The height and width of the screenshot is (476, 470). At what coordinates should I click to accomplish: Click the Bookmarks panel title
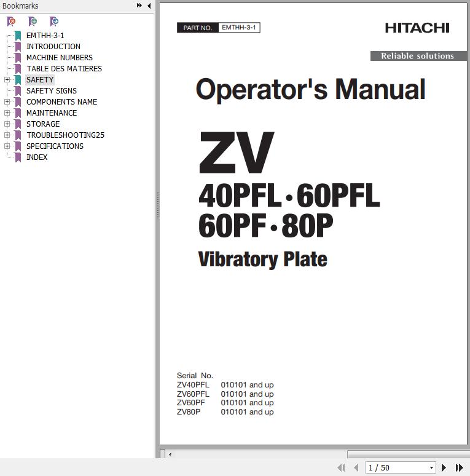point(20,6)
